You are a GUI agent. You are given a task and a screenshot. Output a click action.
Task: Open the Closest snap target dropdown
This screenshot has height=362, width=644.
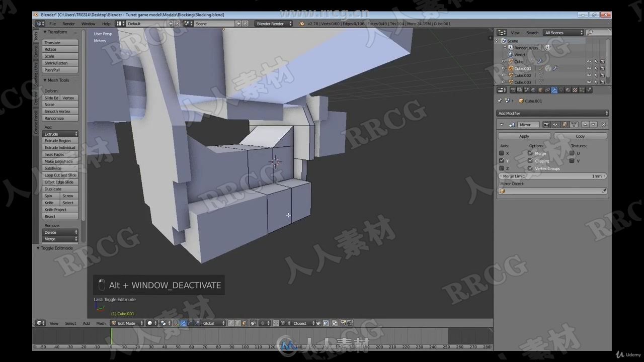(303, 323)
